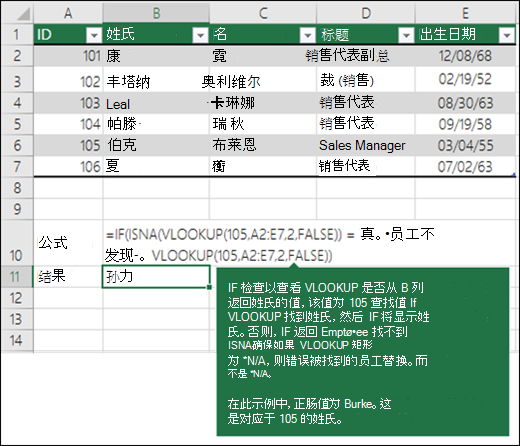Select row 3 header

tap(17, 80)
